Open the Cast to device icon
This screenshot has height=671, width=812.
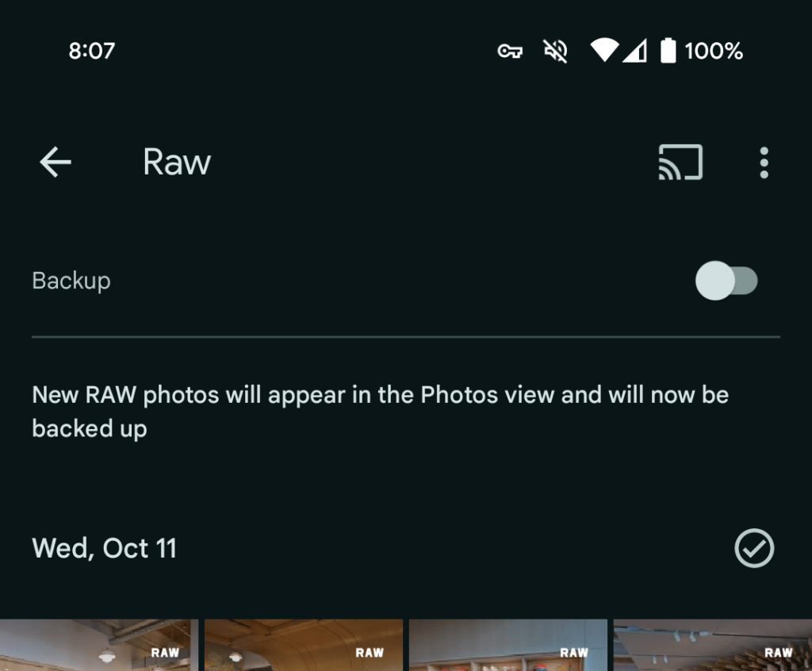680,163
